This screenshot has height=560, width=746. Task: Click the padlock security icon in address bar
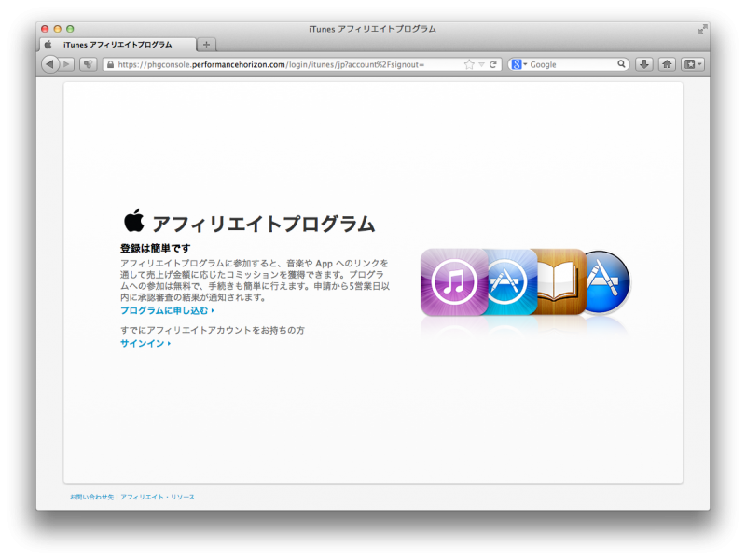pyautogui.click(x=110, y=64)
